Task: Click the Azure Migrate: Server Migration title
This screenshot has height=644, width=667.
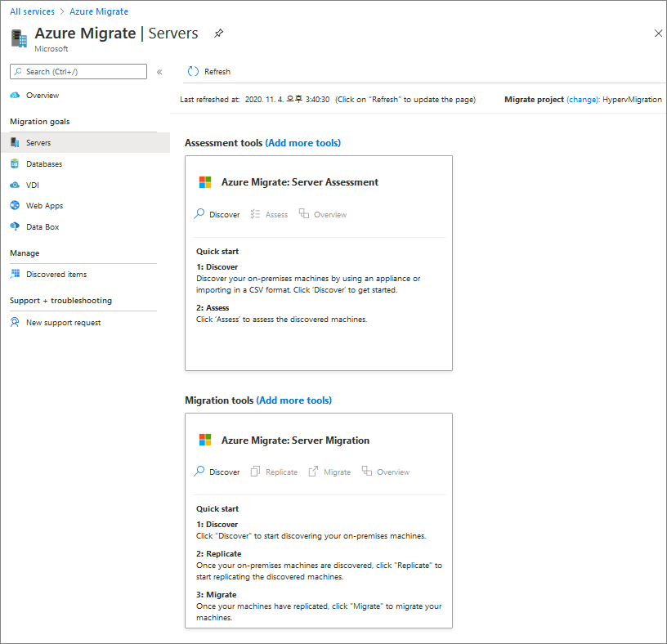Action: tap(295, 441)
